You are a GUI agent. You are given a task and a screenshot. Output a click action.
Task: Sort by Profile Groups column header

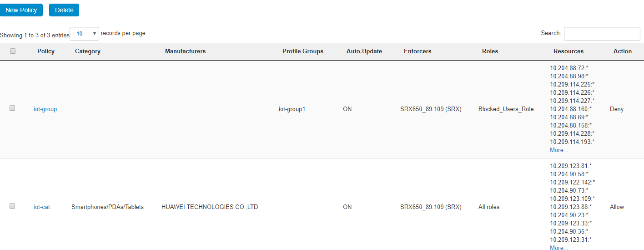tap(303, 51)
